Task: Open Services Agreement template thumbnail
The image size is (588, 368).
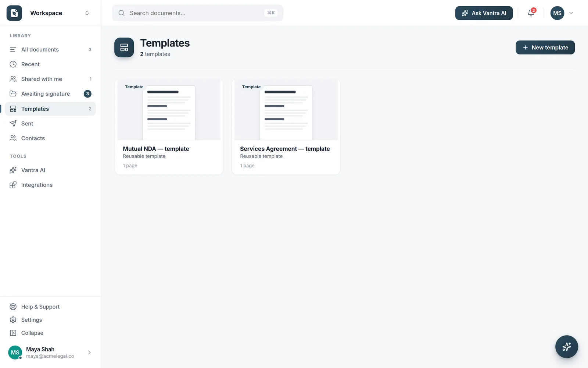Action: (x=286, y=110)
